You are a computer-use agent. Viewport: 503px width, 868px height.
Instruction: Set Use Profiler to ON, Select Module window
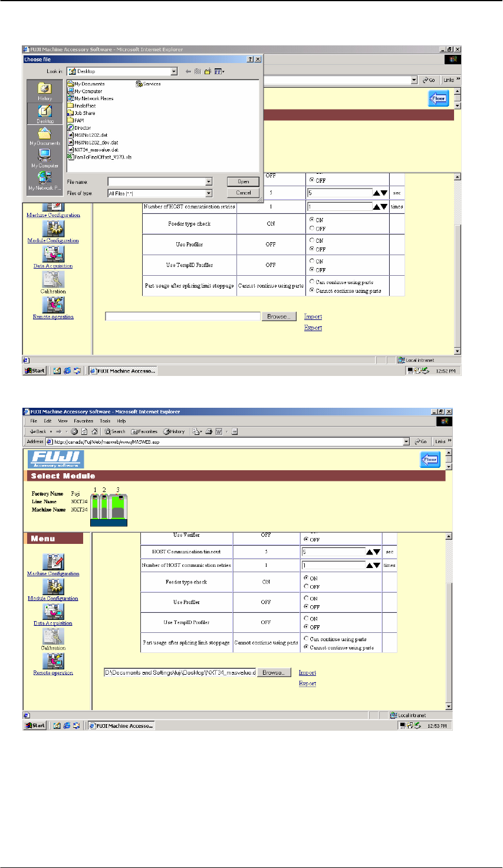point(306,599)
